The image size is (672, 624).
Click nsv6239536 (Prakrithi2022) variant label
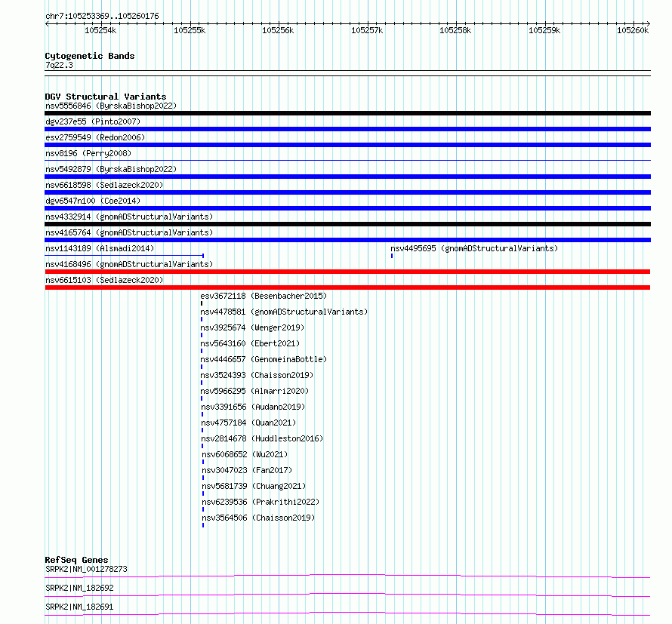(260, 502)
